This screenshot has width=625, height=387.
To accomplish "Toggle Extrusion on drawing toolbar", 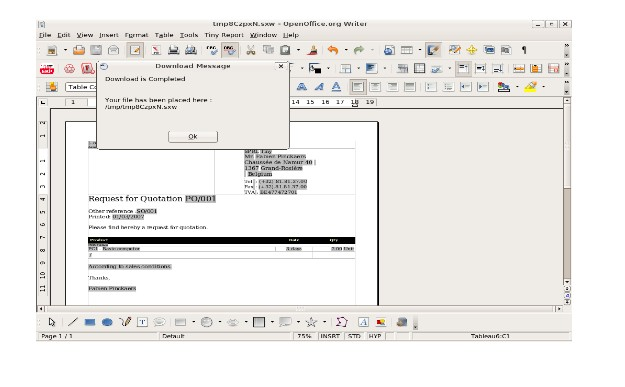I will (402, 322).
